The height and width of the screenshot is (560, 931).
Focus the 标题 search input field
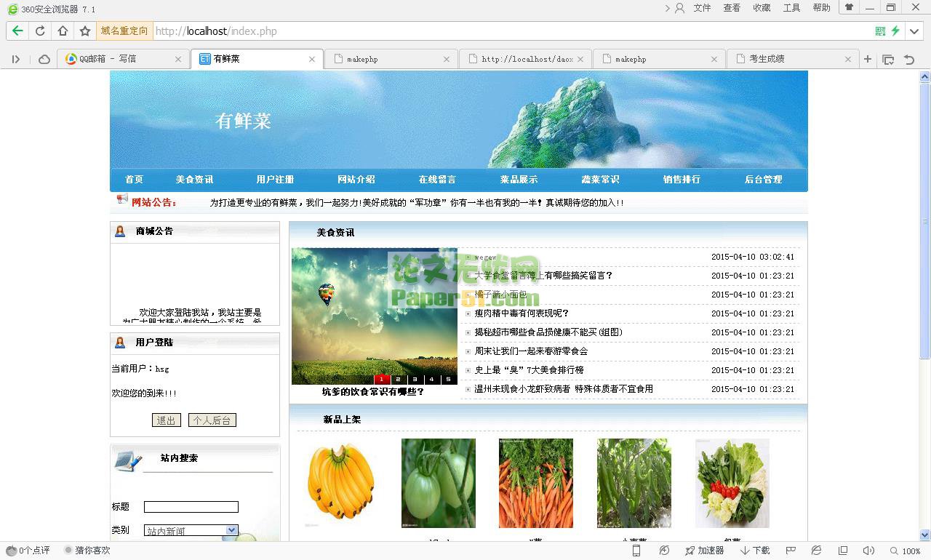point(191,507)
